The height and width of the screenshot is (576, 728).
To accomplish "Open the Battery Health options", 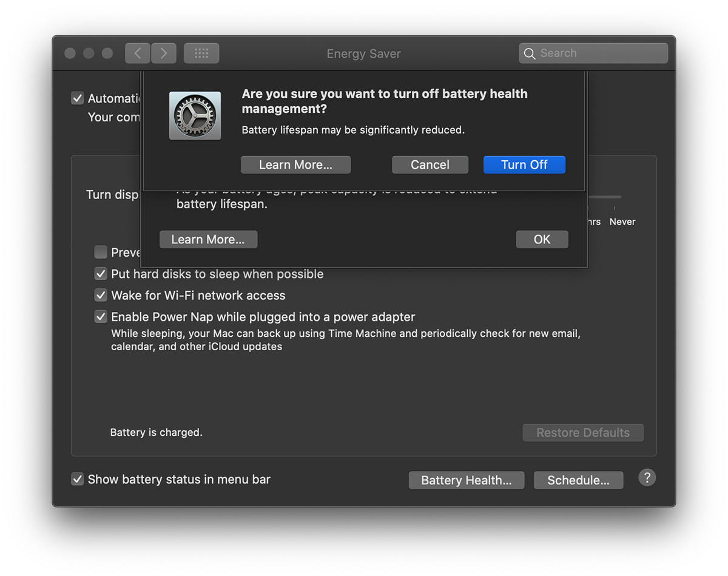I will (x=466, y=480).
